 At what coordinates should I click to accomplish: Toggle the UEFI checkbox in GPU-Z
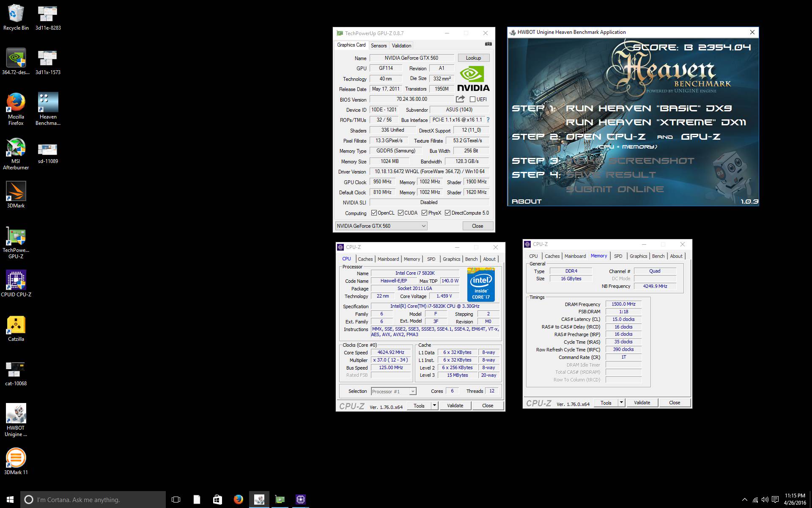click(472, 99)
